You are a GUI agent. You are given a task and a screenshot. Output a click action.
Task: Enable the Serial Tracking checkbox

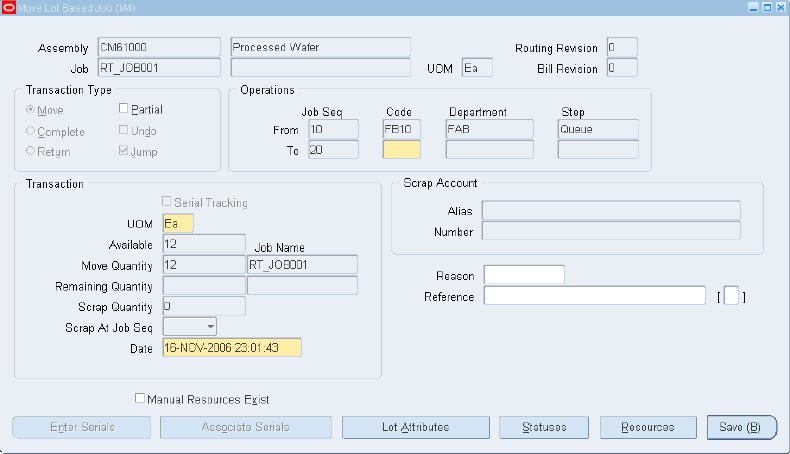click(x=166, y=202)
